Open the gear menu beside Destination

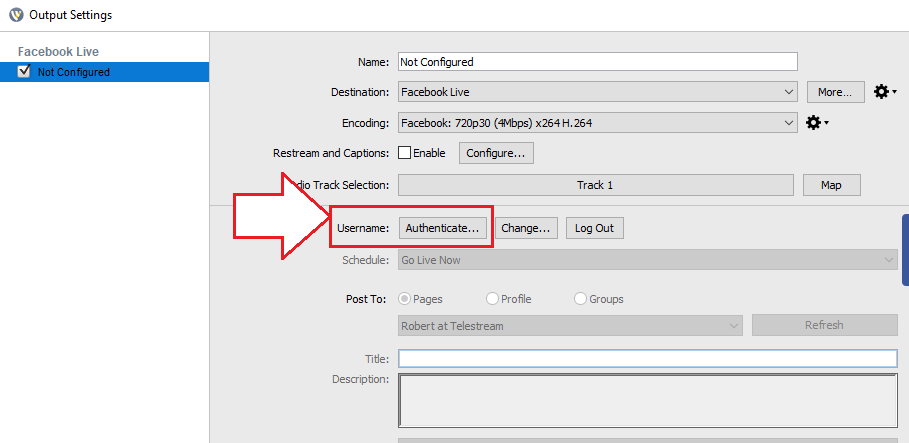[885, 92]
